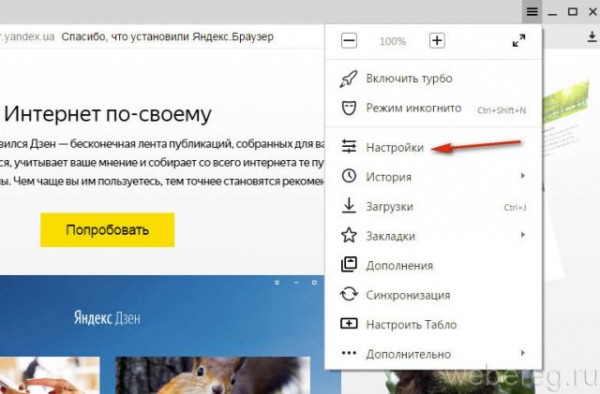This screenshot has height=394, width=600.
Task: Click the toolbar downloads icon
Action: (x=592, y=37)
